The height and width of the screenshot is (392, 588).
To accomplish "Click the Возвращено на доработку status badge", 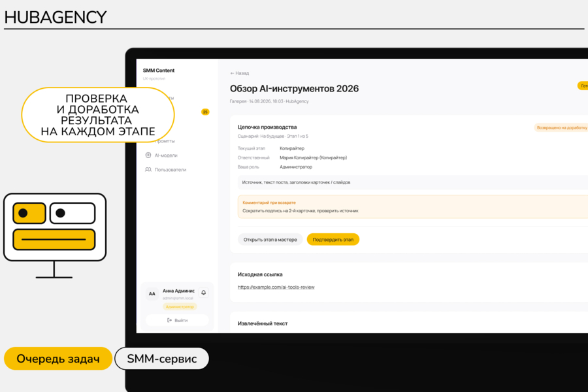I will tap(561, 127).
